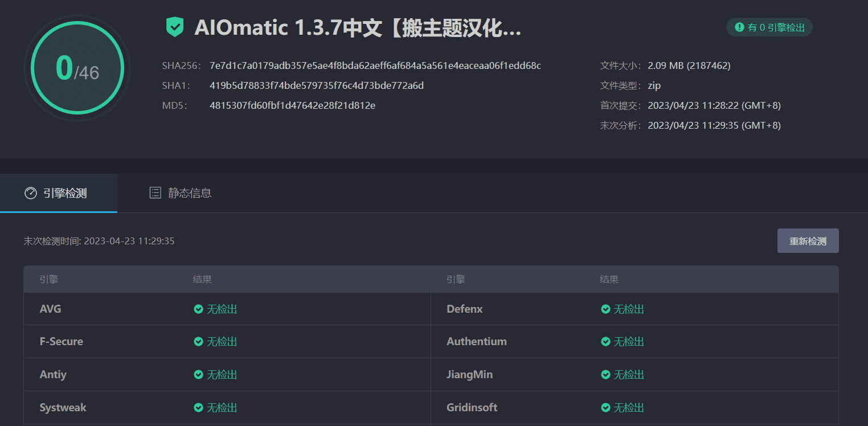The height and width of the screenshot is (426, 868).
Task: Click the exclamation icon in the detection badge
Action: 739,27
